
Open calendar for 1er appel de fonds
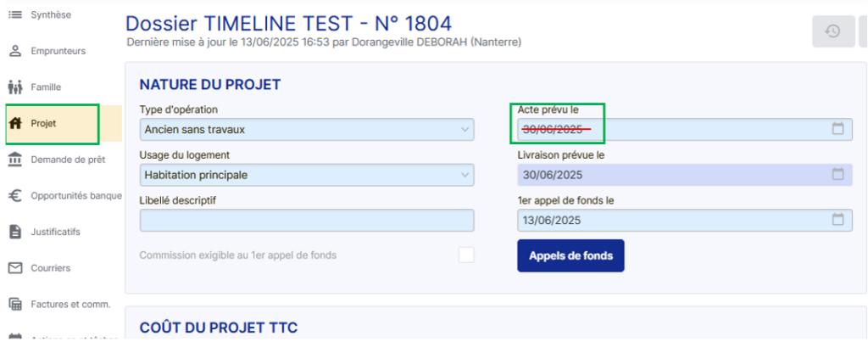[x=837, y=220]
